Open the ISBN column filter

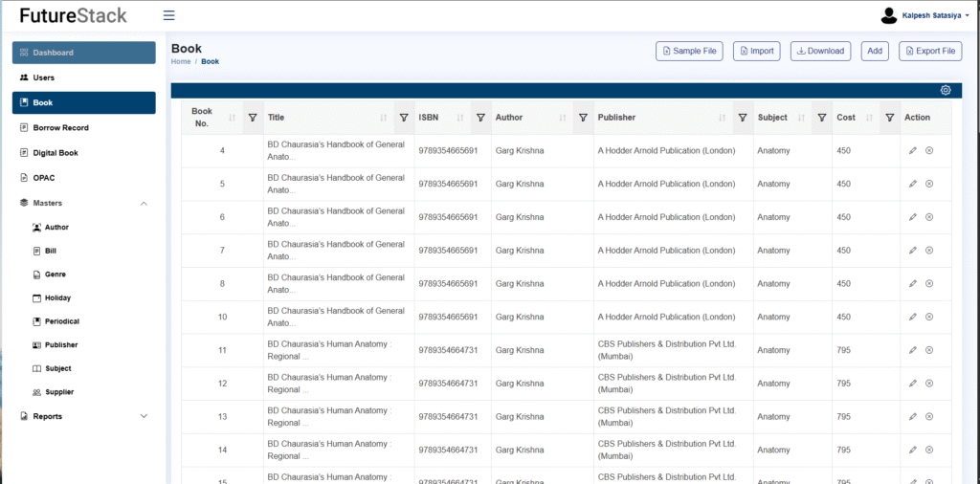480,118
